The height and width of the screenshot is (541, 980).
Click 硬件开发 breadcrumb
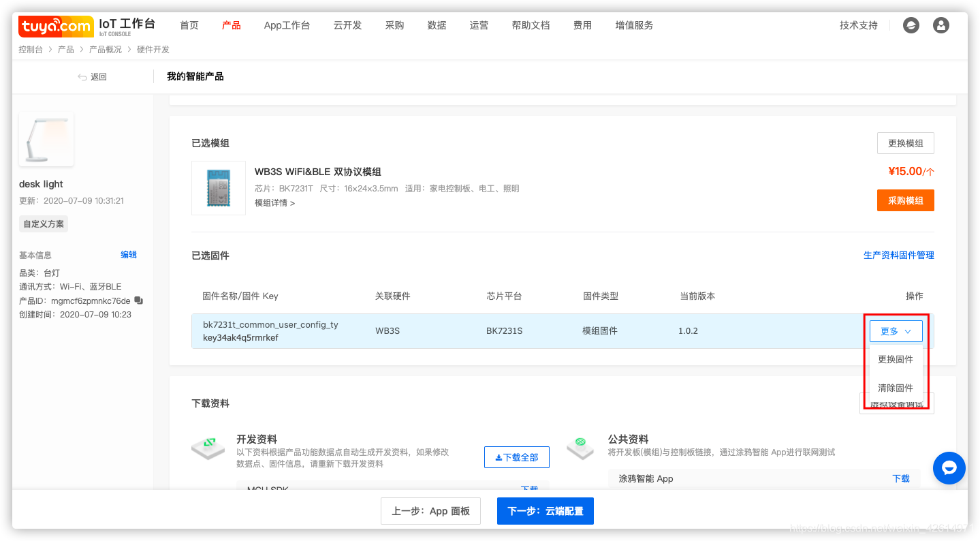153,50
